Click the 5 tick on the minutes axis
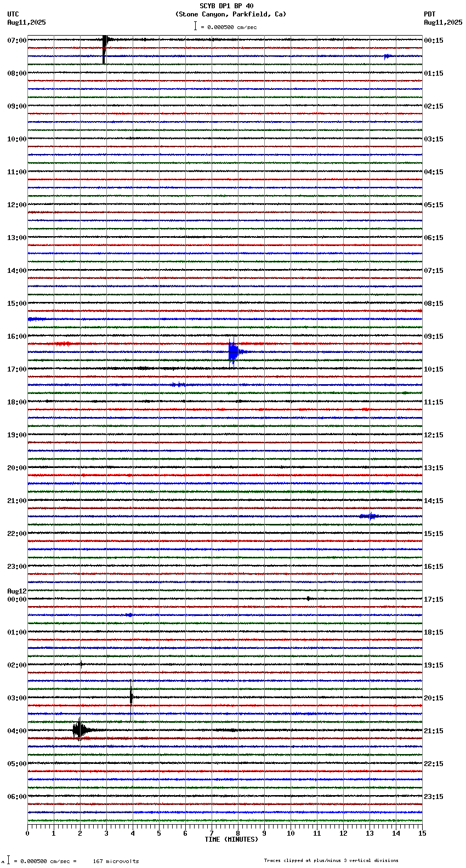Image resolution: width=466 pixels, height=868 pixels. (x=159, y=833)
